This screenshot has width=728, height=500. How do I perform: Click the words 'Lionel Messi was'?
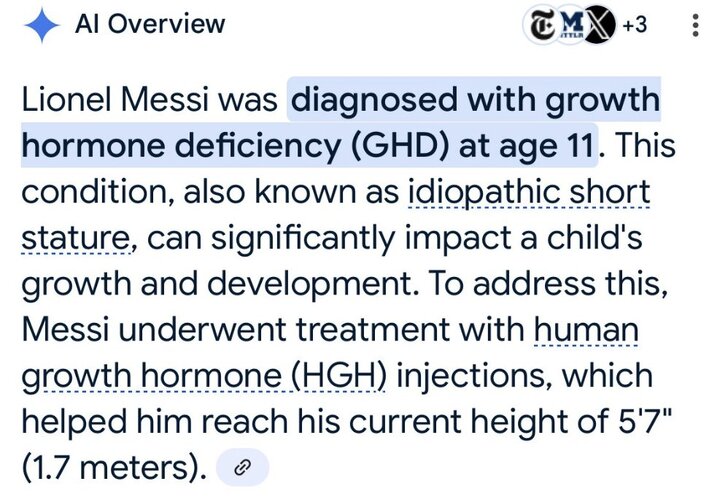coord(149,100)
